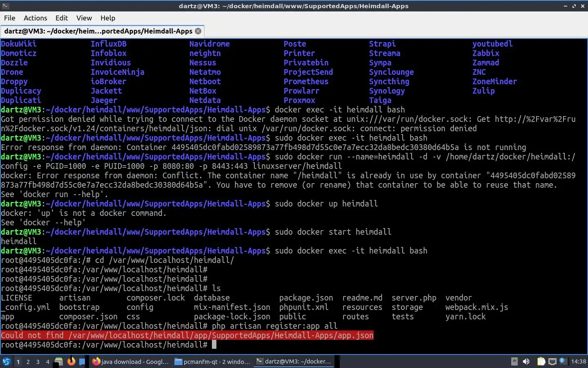Click the 'DokuWiki' directory name

coord(19,44)
